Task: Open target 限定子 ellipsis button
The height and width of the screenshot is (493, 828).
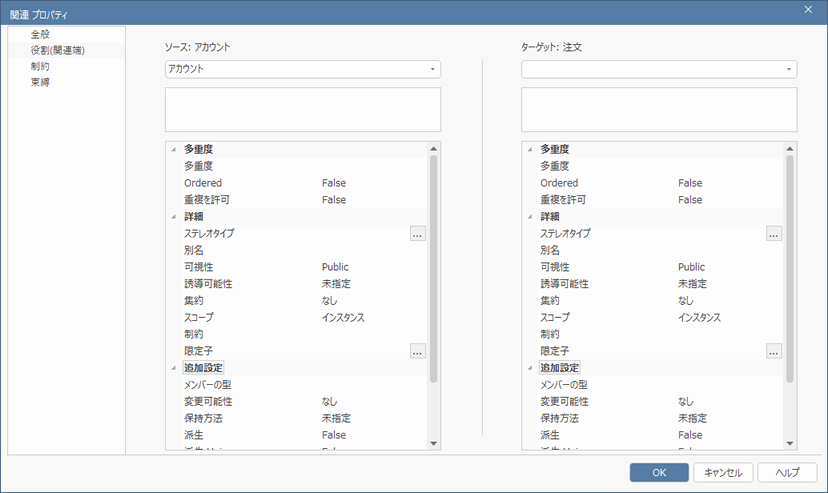Action: 774,351
